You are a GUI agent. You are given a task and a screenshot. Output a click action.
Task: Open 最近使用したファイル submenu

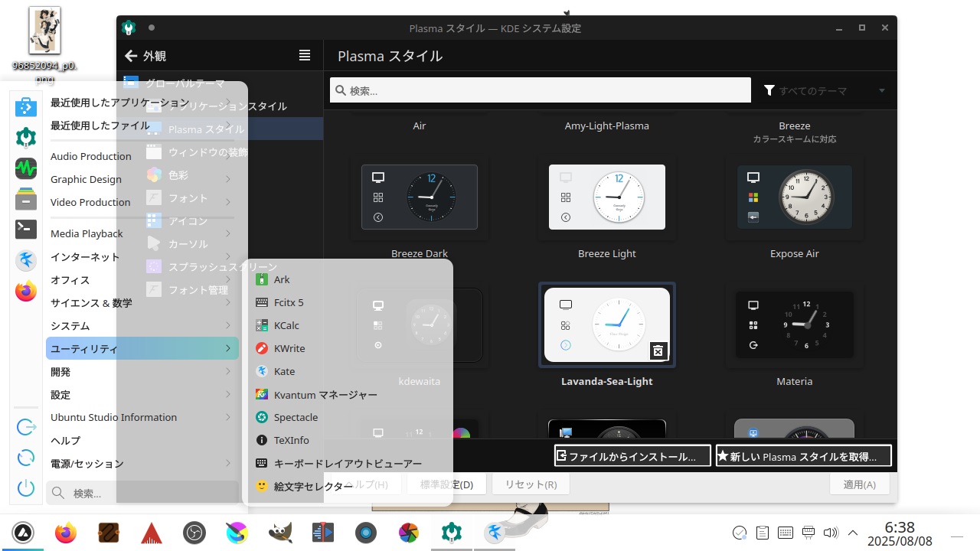coord(142,126)
